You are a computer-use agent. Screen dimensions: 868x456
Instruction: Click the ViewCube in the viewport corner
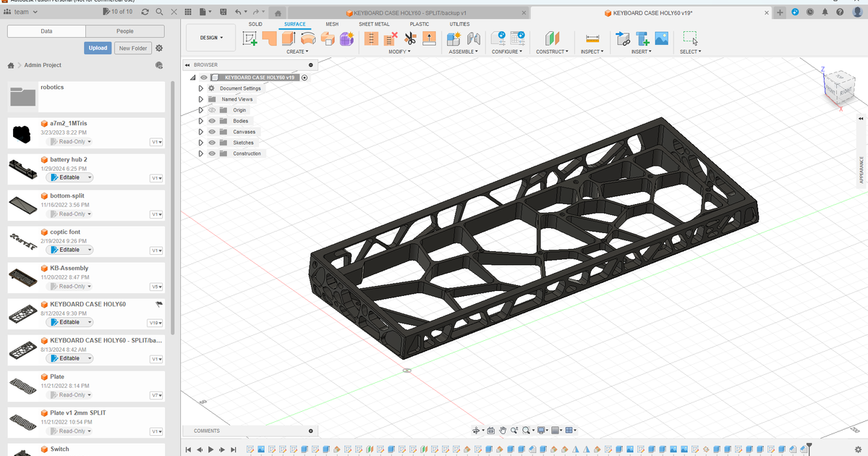click(839, 85)
